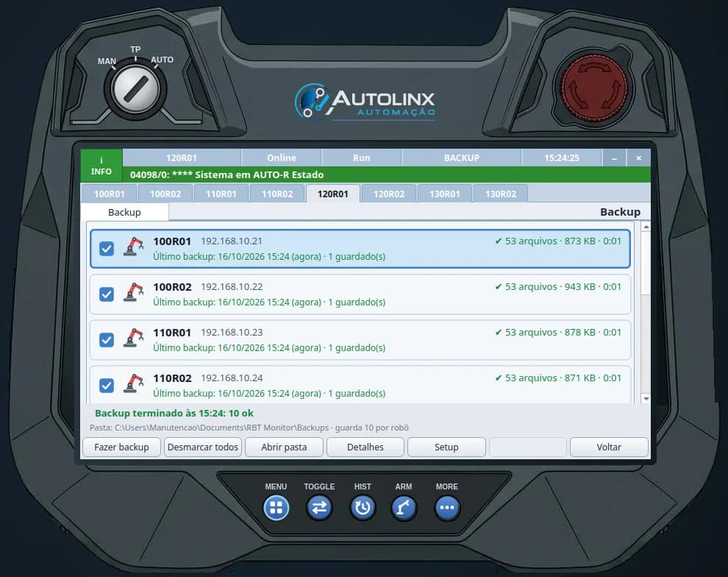Screen dimensions: 728x577
Task: Click the green INFO icon
Action: coord(101,166)
